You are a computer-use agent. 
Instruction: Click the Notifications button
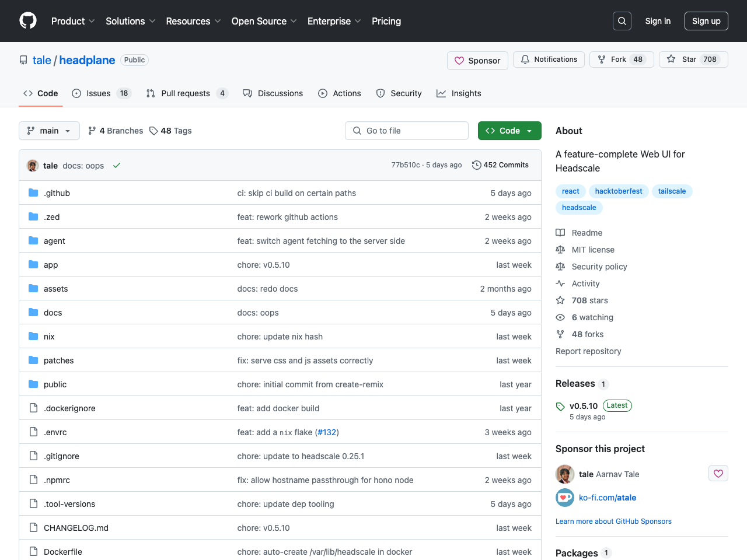tap(549, 60)
